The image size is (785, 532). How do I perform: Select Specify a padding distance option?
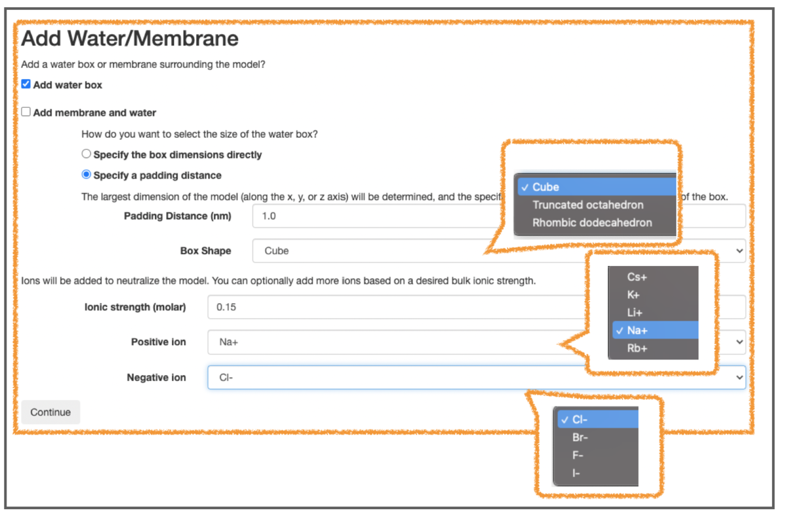pyautogui.click(x=86, y=175)
